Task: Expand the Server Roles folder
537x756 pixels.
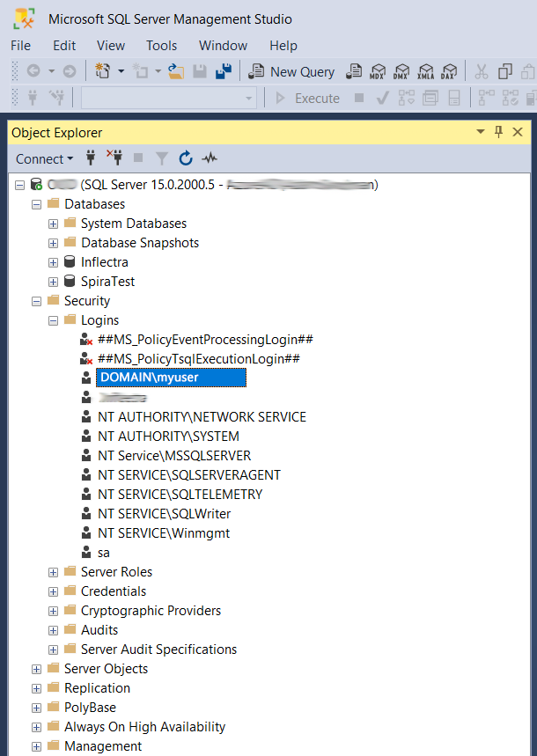Action: click(x=54, y=572)
